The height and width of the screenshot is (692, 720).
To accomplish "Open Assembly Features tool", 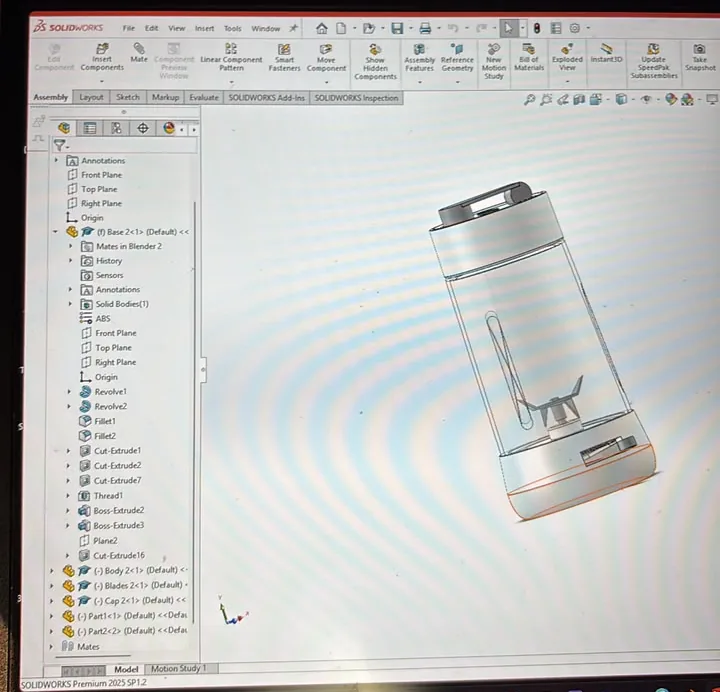I will tap(419, 58).
